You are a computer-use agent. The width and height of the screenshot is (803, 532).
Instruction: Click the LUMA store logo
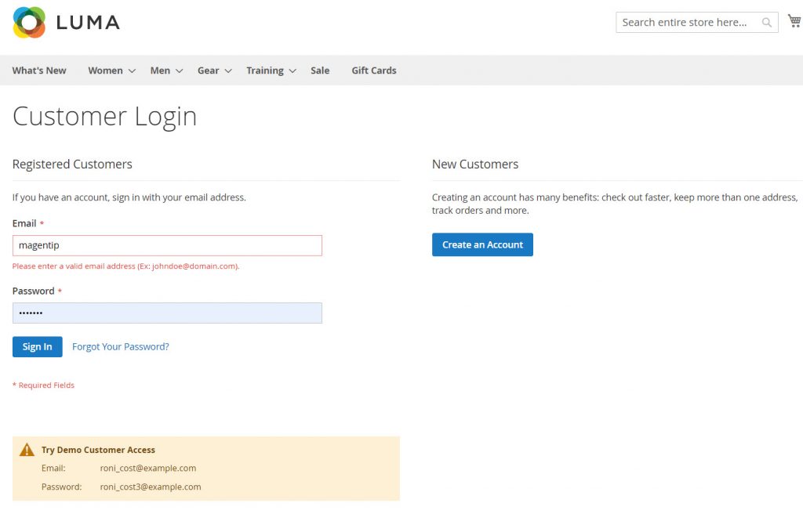(x=65, y=23)
